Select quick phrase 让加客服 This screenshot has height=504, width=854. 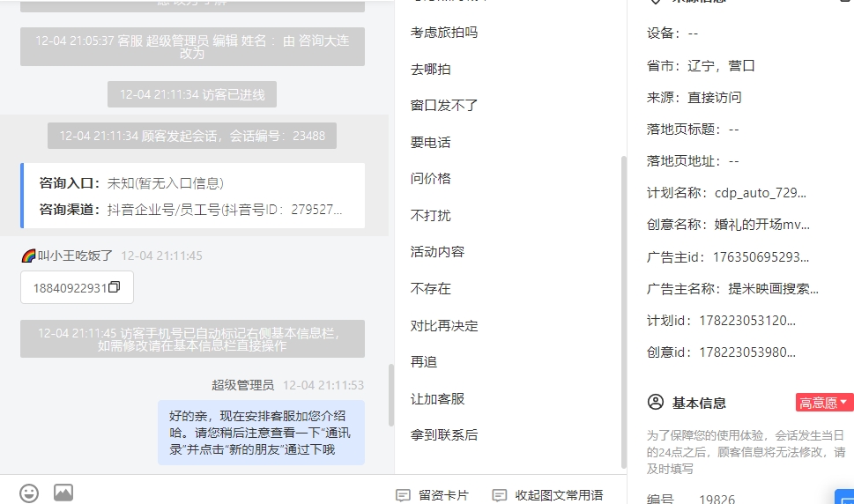click(x=437, y=399)
